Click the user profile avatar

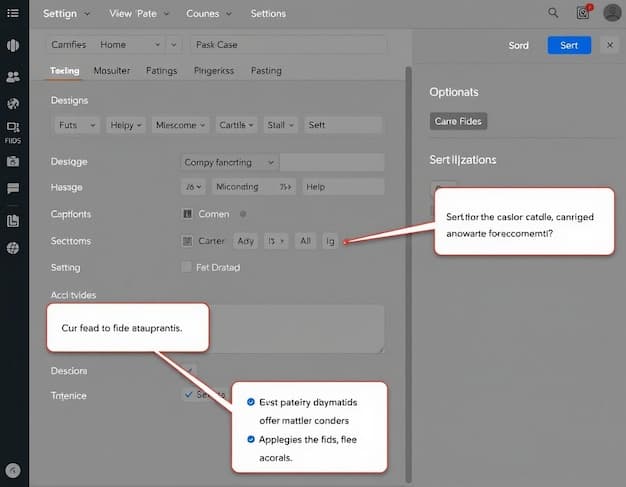pyautogui.click(x=611, y=14)
